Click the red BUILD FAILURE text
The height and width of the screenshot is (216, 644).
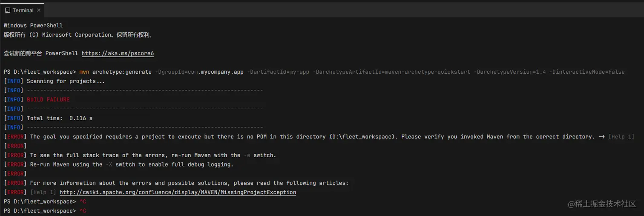coord(48,100)
